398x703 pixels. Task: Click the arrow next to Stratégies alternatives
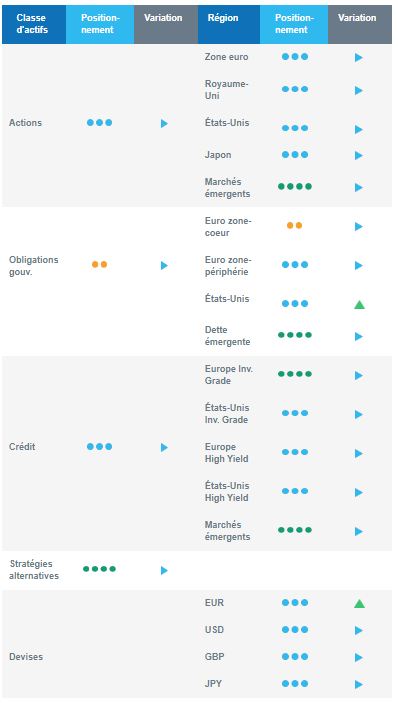tap(164, 570)
